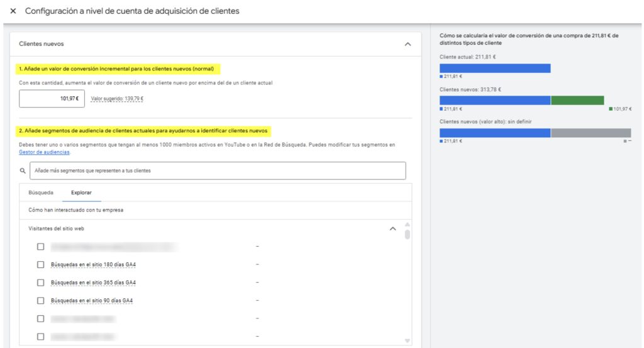Image resolution: width=644 pixels, height=348 pixels.
Task: Focus the audience segment search box
Action: (x=218, y=171)
